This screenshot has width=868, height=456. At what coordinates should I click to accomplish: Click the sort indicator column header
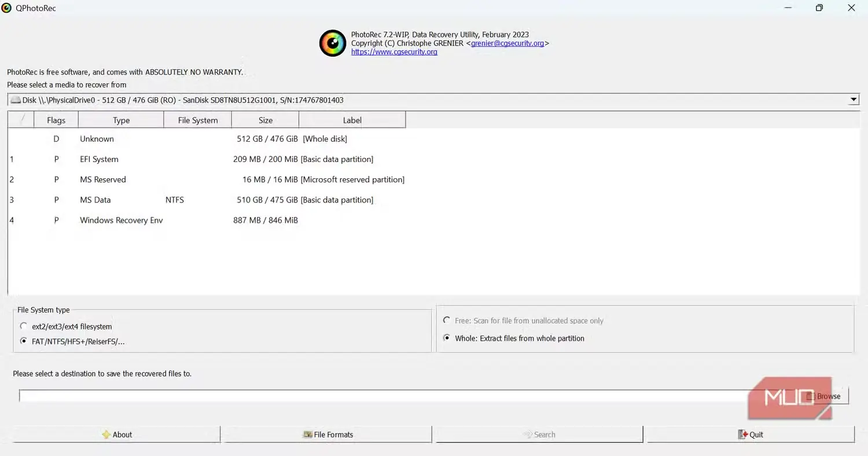[21, 120]
